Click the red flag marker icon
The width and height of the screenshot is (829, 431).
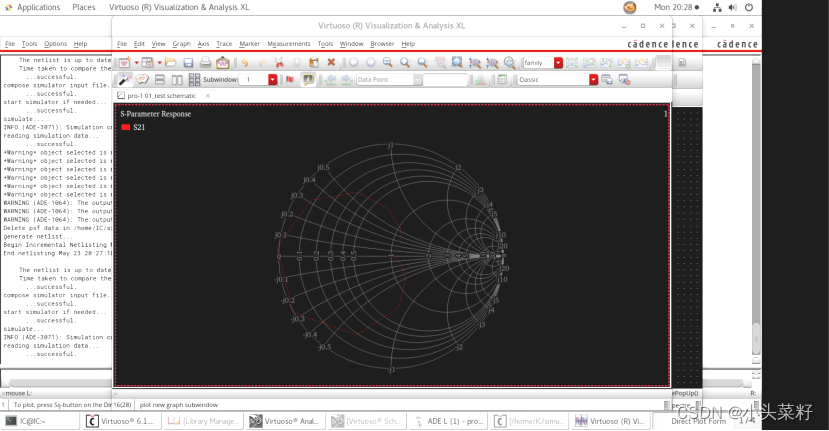tap(290, 79)
